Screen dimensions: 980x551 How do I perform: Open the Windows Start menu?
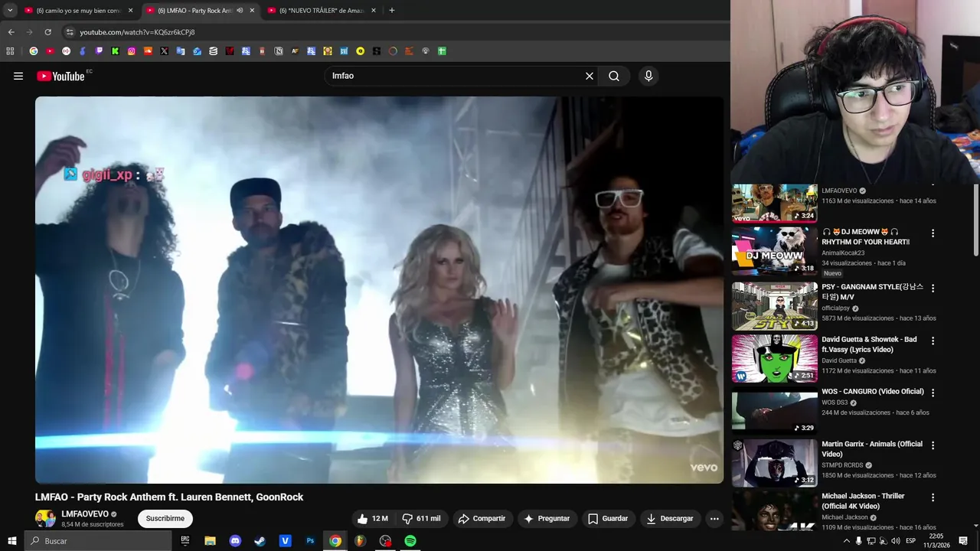point(11,541)
